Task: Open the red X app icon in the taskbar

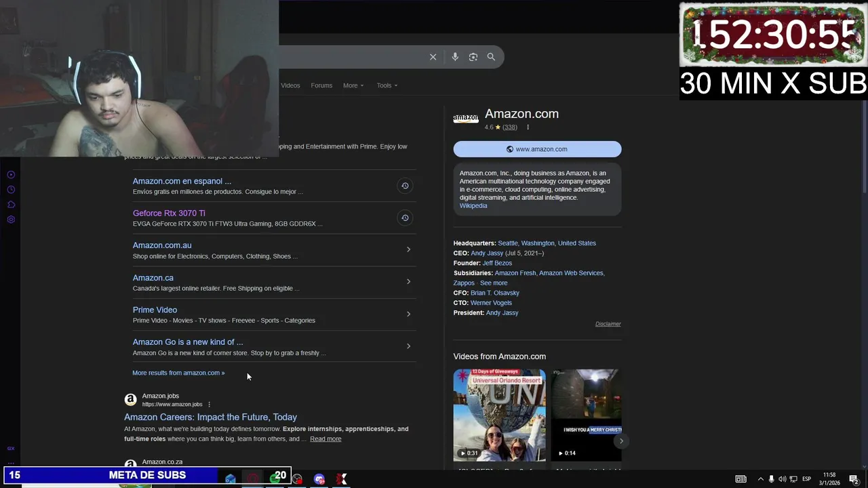Action: pos(342,479)
